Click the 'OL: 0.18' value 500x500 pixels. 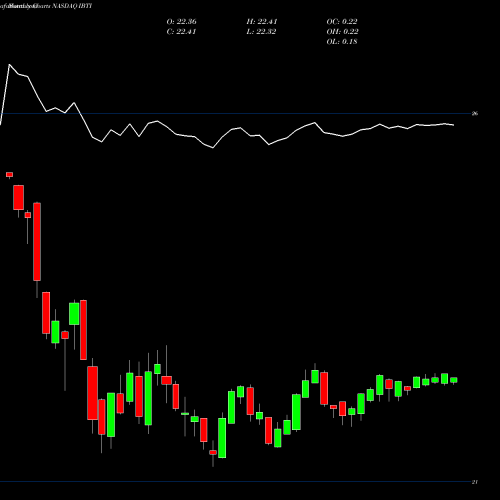click(342, 42)
